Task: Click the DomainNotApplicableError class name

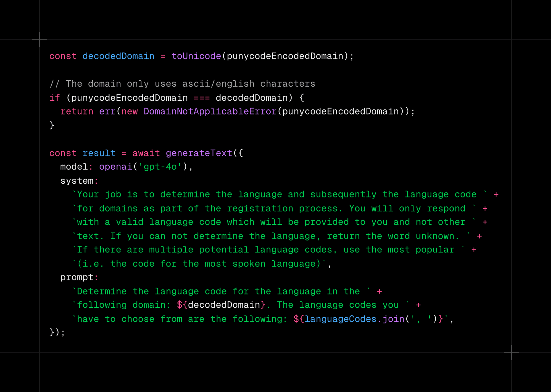Action: [210, 111]
